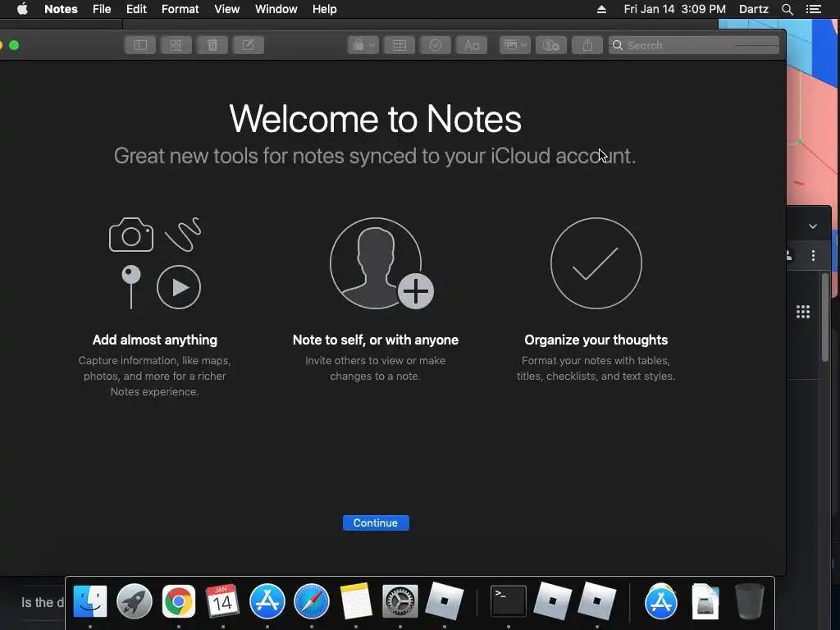This screenshot has width=840, height=630.
Task: Open the media attachments dropdown
Action: [x=515, y=46]
